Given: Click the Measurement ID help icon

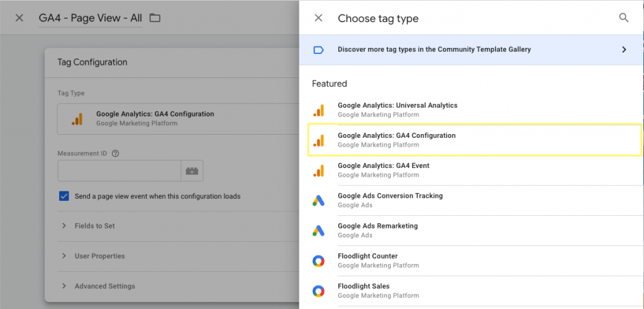Looking at the screenshot, I should [115, 154].
